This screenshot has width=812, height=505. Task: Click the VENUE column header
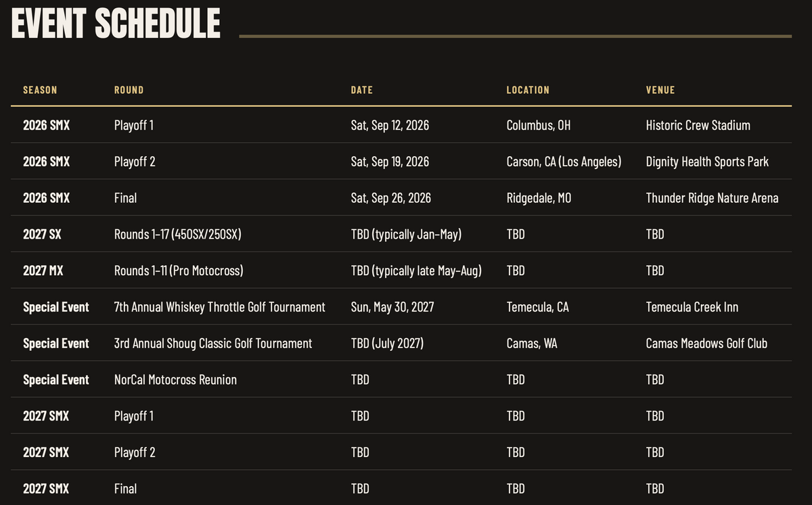pyautogui.click(x=660, y=90)
